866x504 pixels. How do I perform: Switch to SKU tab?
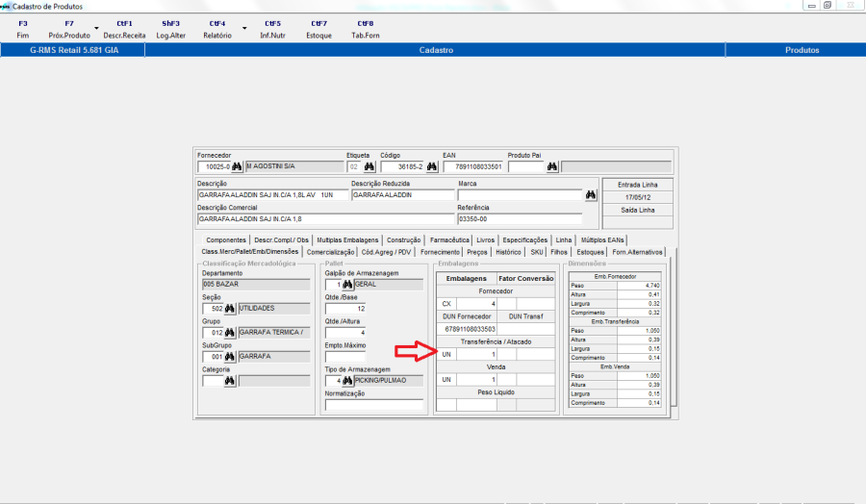(537, 252)
